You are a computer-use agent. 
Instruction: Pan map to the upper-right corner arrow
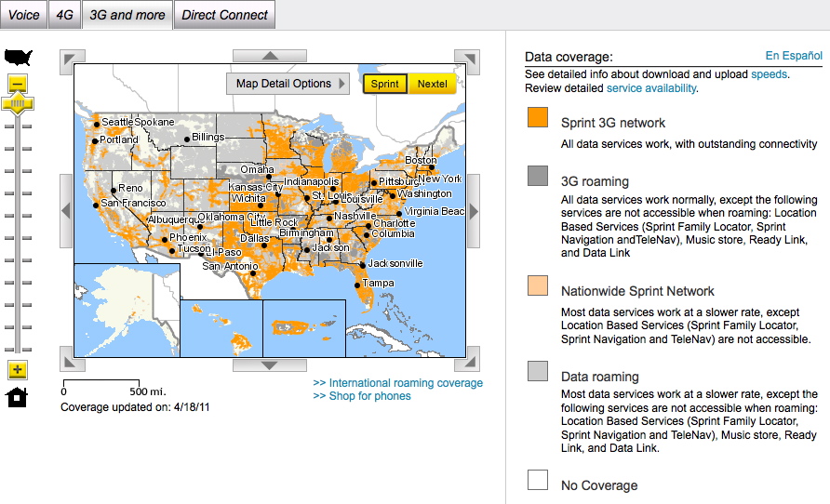467,62
